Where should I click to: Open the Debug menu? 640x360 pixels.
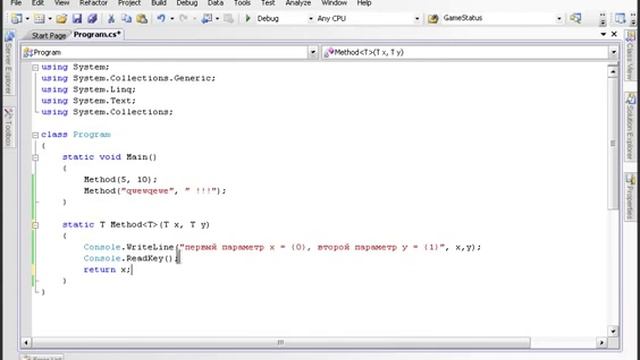(x=187, y=3)
